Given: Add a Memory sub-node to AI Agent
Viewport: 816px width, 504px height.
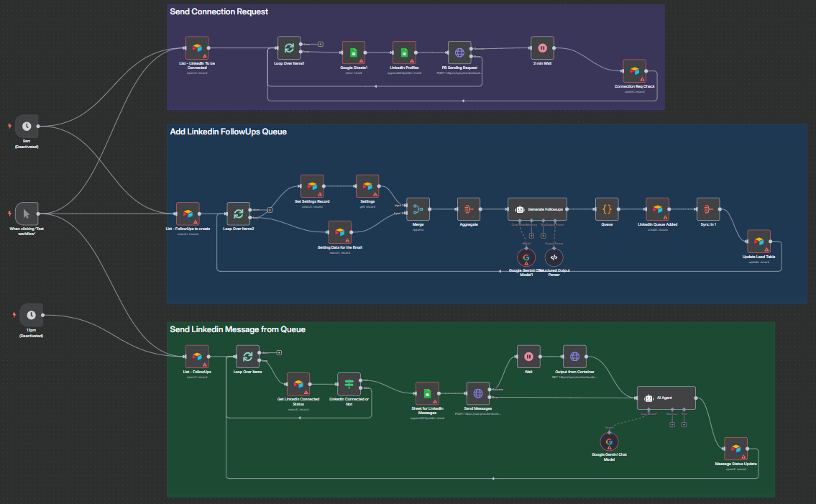Looking at the screenshot, I should 672,424.
